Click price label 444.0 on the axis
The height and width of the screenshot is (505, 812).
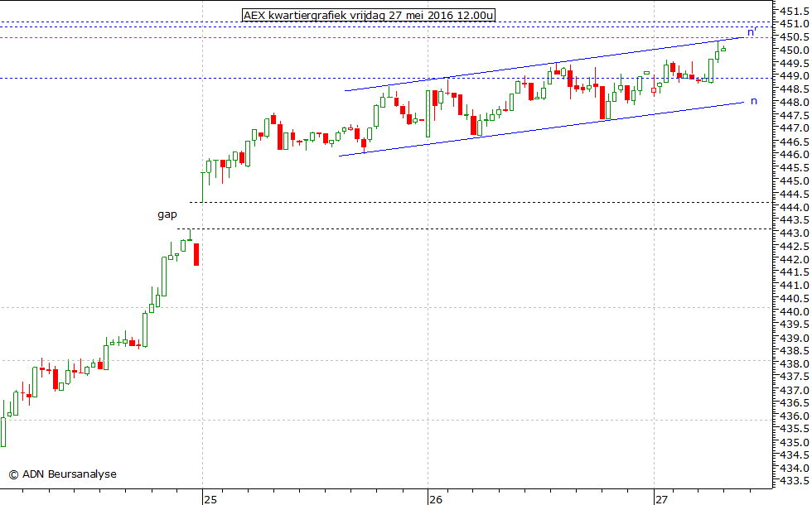[795, 208]
